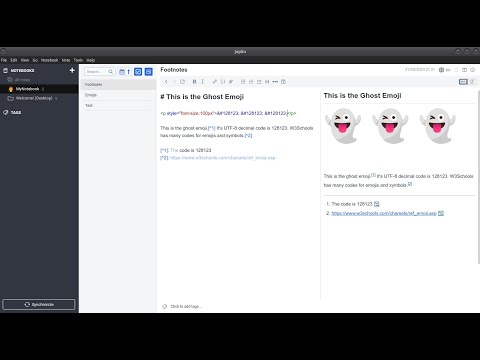The image size is (480, 360).
Task: Click the preview pane vertical scrollbar
Action: (479, 177)
